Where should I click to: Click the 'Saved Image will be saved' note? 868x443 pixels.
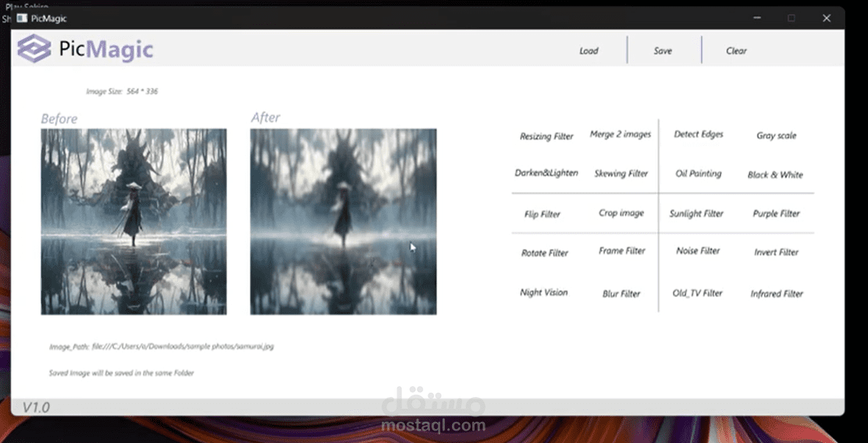(121, 374)
